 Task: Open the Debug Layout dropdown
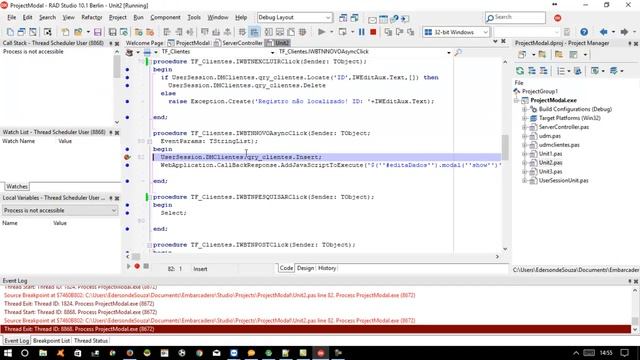(328, 18)
